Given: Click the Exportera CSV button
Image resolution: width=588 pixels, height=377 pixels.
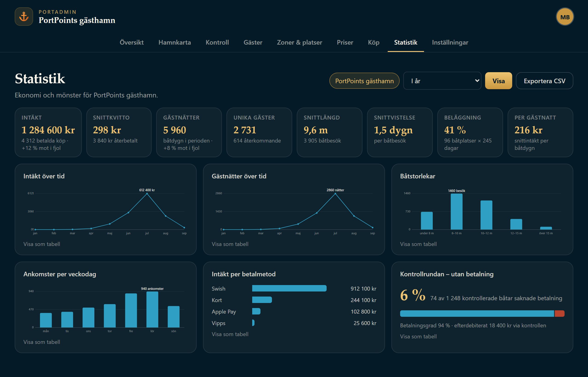Looking at the screenshot, I should pos(544,81).
